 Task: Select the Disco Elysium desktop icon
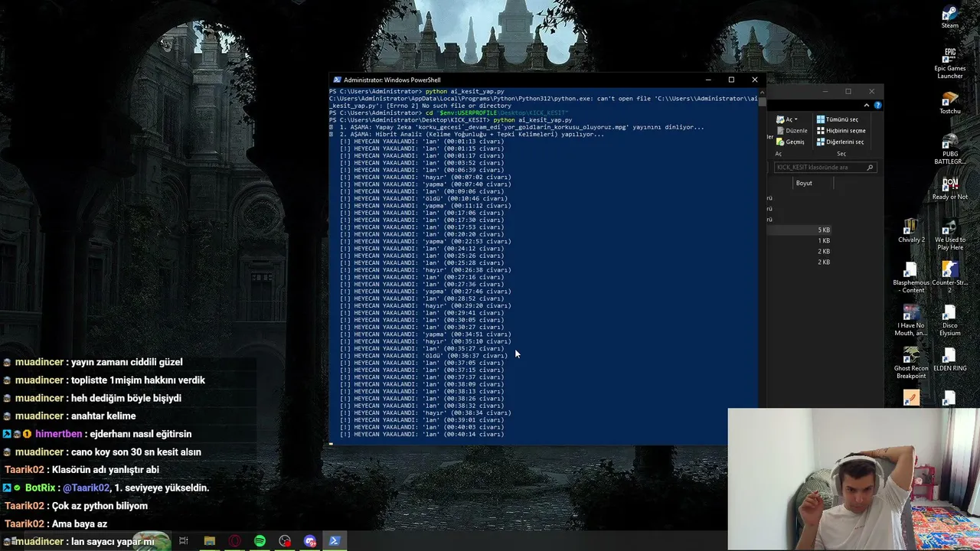click(949, 320)
